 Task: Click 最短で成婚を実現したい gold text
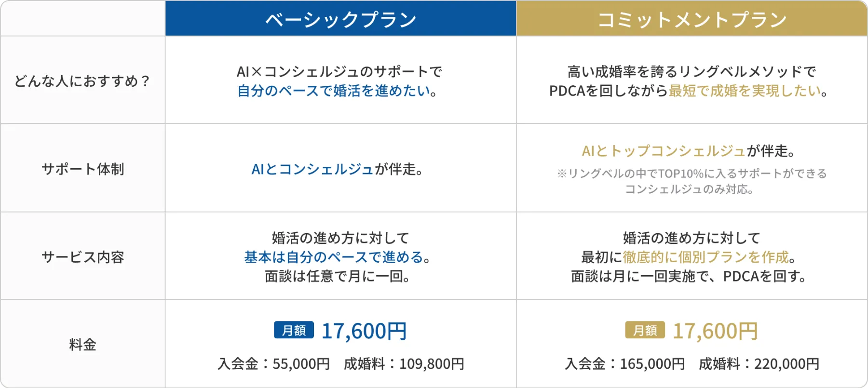(745, 91)
